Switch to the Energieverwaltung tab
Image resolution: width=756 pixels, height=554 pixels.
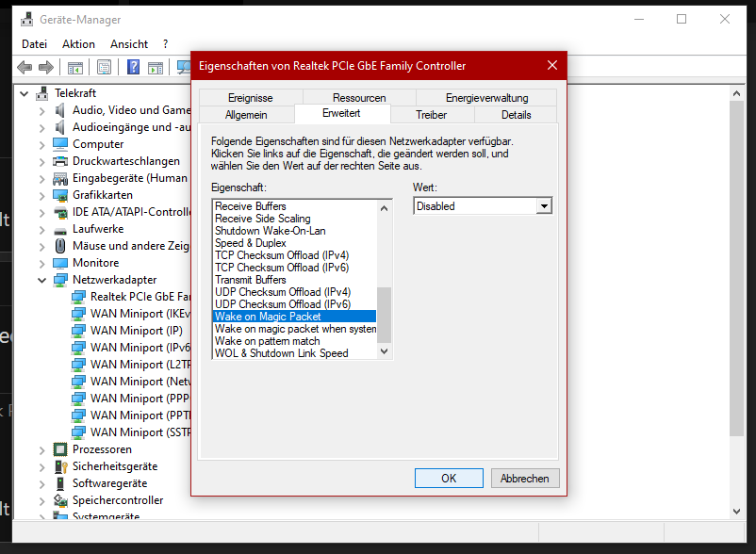coord(487,98)
